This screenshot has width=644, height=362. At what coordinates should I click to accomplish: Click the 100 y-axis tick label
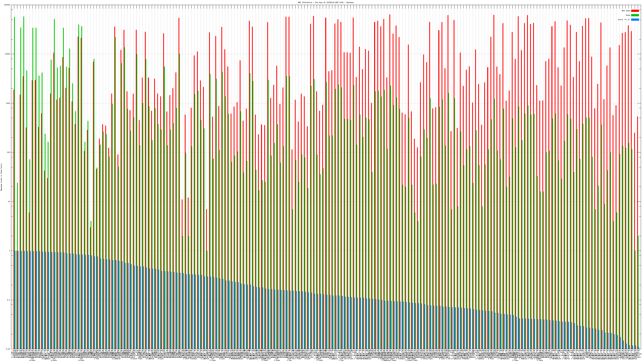point(9,152)
